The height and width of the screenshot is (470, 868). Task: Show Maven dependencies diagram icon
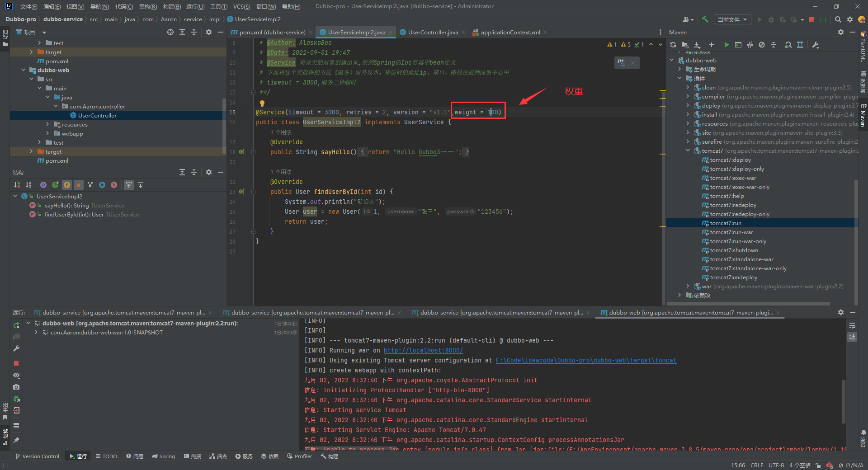(788, 45)
